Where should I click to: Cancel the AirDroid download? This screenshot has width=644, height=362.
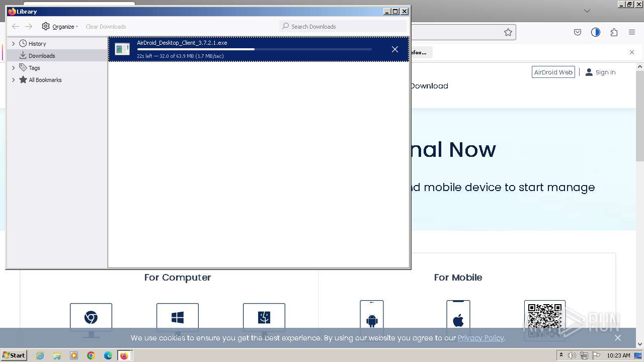point(395,49)
